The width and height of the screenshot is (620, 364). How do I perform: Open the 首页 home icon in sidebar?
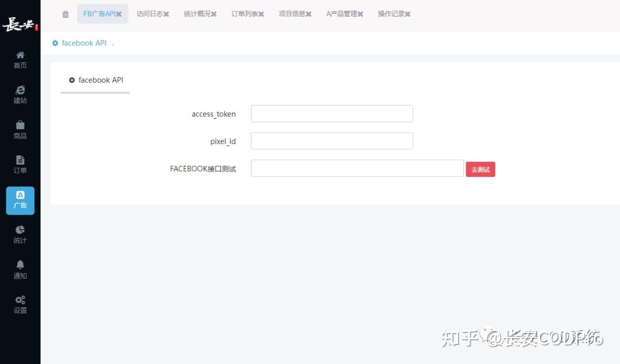click(x=20, y=59)
